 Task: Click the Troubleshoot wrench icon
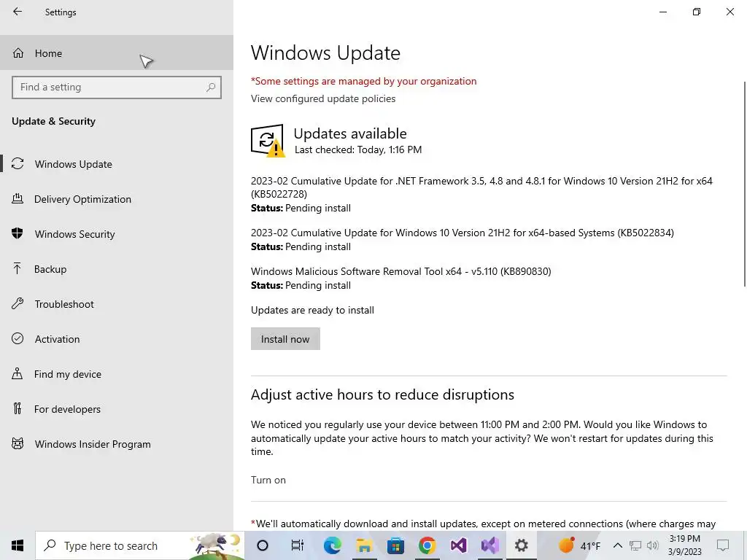[x=18, y=304]
